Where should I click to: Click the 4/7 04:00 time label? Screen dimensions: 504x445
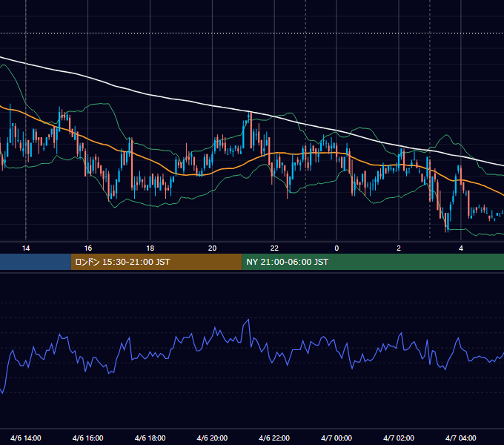click(460, 438)
